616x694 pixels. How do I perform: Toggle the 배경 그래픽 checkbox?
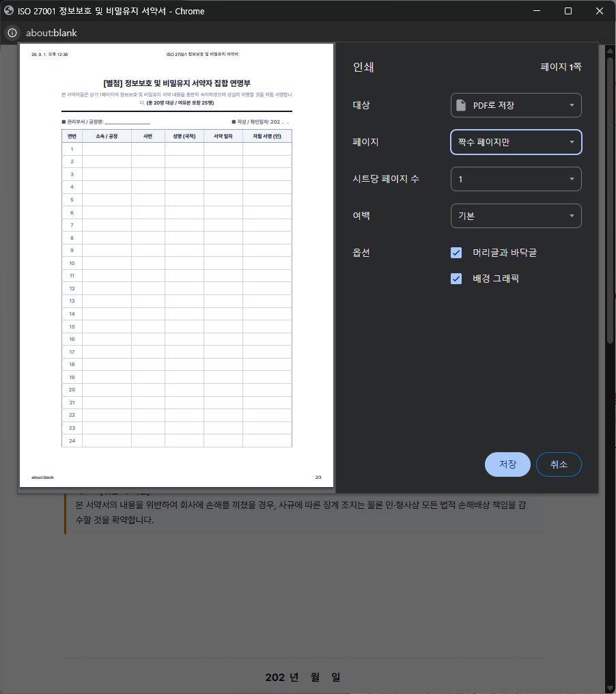tap(456, 279)
